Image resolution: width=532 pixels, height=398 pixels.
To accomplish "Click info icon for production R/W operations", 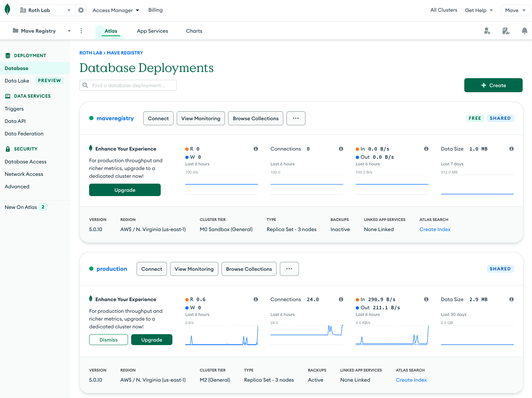I will (x=256, y=299).
